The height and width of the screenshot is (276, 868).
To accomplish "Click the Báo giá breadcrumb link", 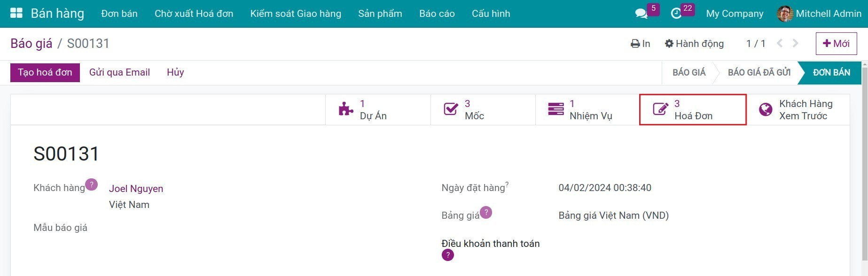I will coord(31,44).
